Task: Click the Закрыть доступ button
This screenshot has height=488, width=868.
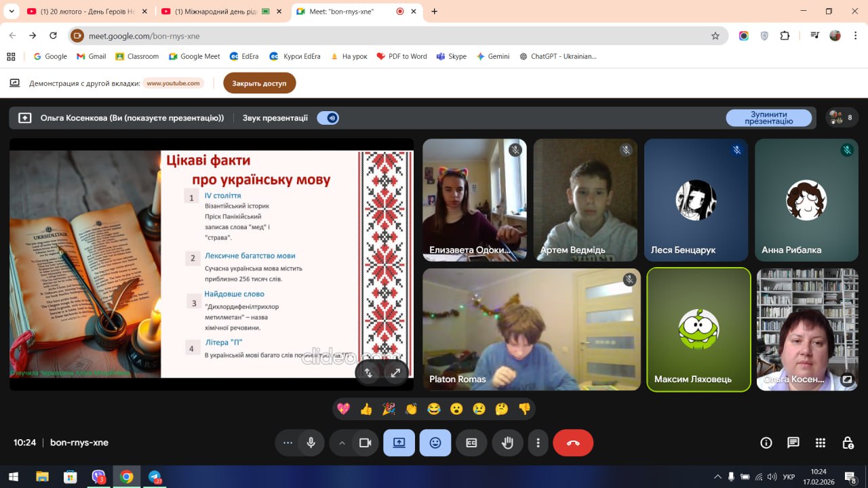Action: (x=259, y=83)
